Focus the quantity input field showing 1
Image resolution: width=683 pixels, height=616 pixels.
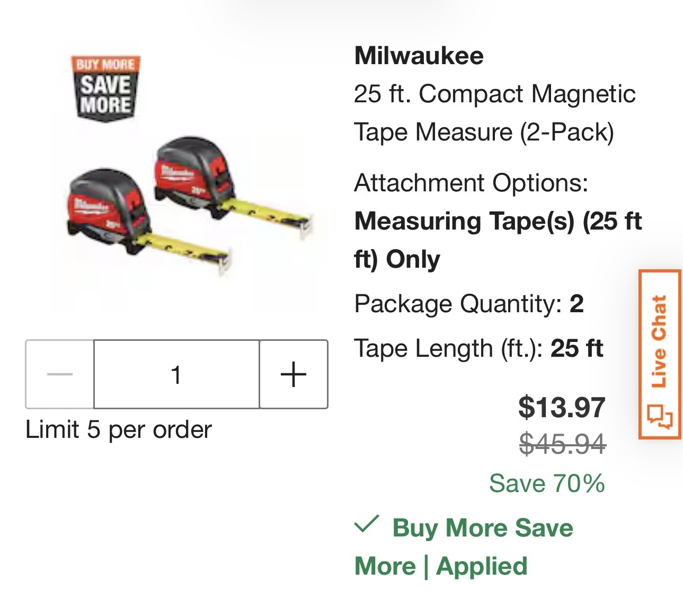point(176,374)
